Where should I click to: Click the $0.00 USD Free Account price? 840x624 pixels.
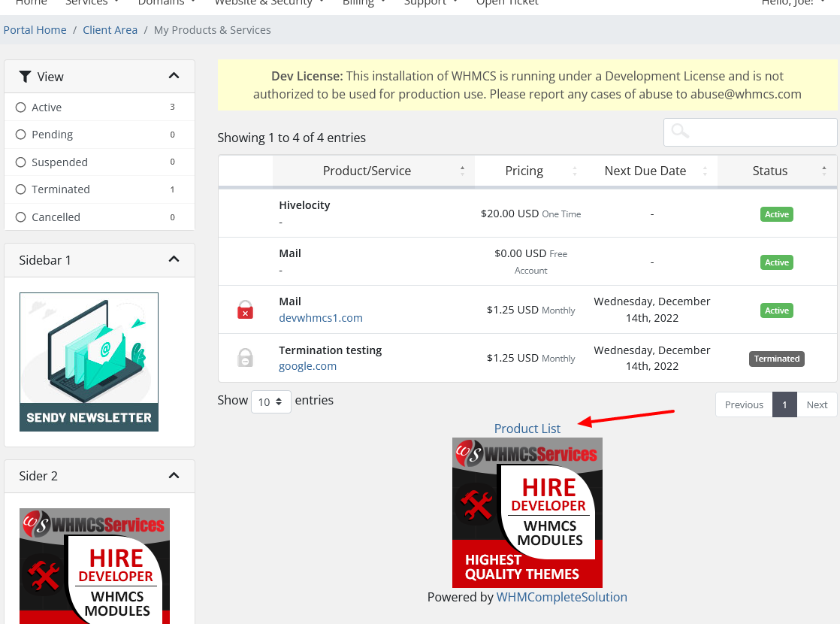(531, 262)
